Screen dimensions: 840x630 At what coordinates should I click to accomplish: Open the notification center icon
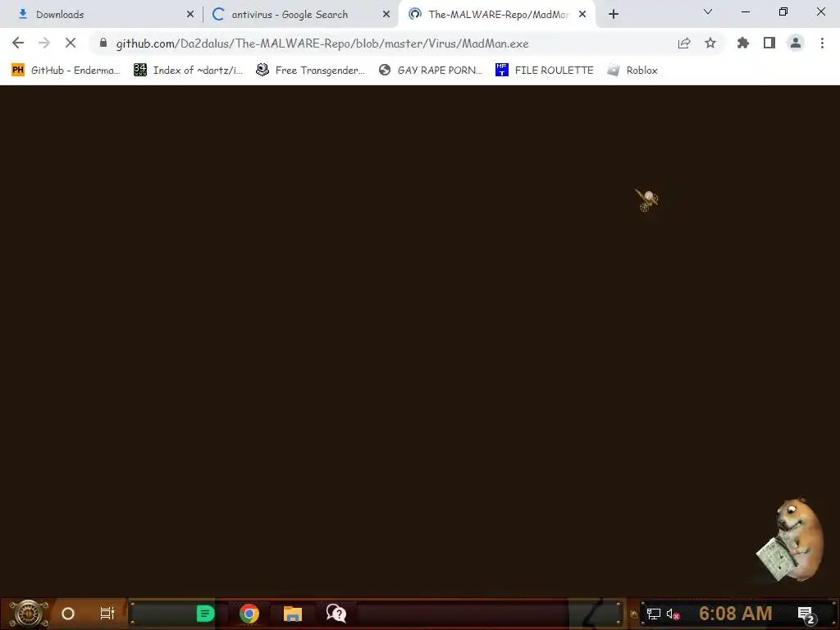[x=806, y=614]
